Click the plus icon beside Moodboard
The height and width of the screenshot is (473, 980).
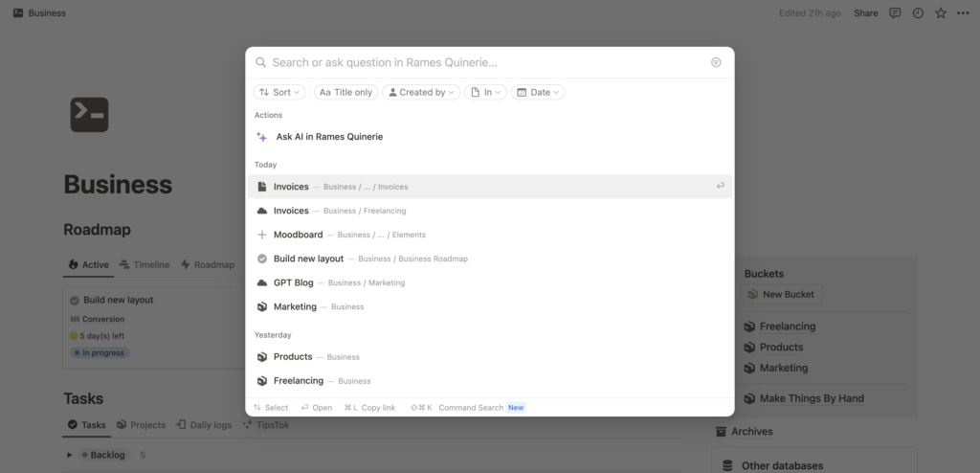click(262, 235)
